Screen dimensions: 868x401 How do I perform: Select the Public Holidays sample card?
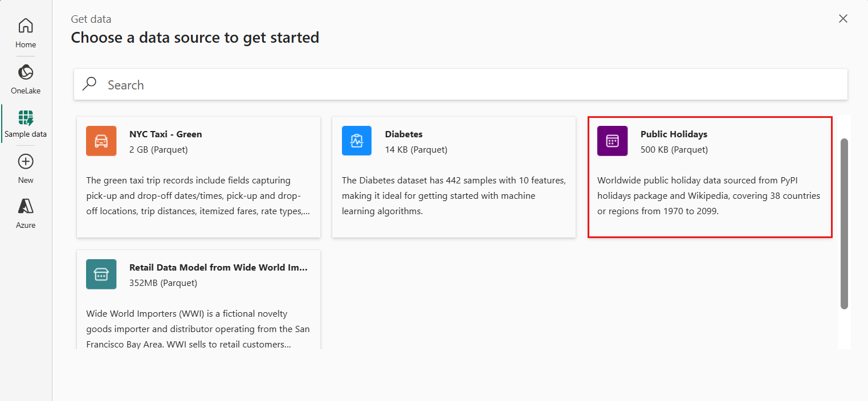pos(710,177)
